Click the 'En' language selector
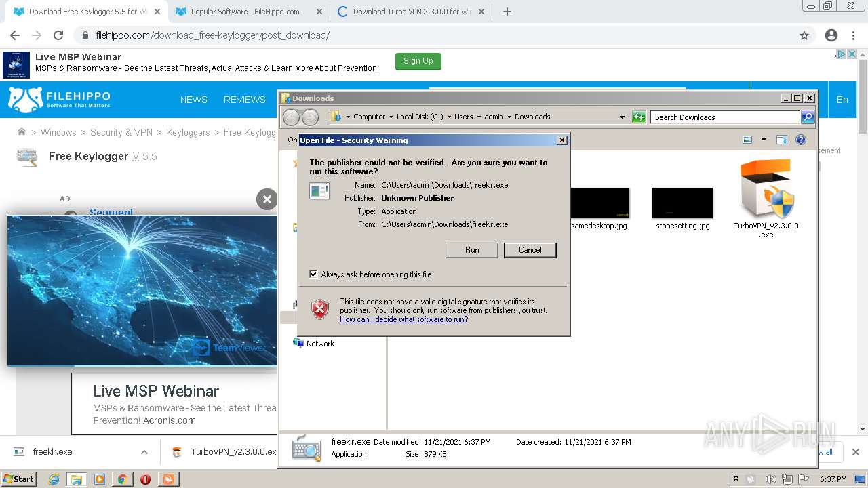 pyautogui.click(x=842, y=100)
